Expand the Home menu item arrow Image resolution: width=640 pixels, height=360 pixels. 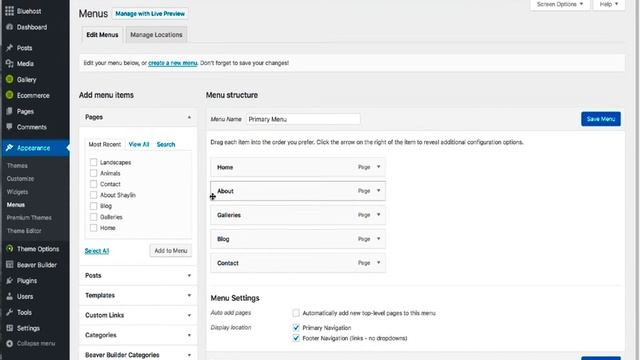pos(378,167)
